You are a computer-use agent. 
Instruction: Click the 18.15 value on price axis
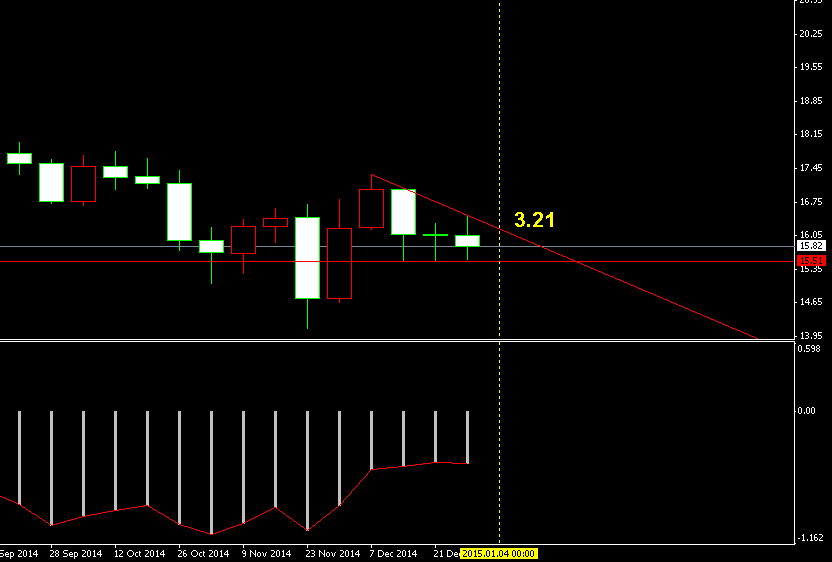coord(809,134)
